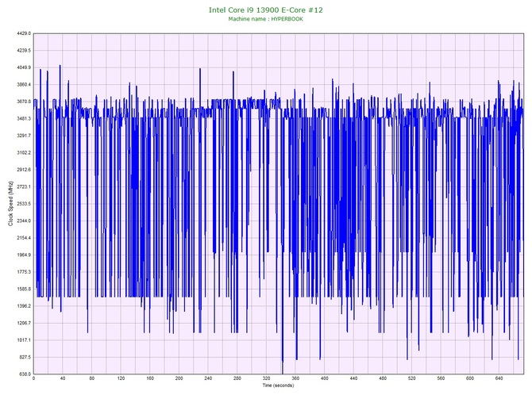Click the 160 time axis tick label

(x=150, y=378)
